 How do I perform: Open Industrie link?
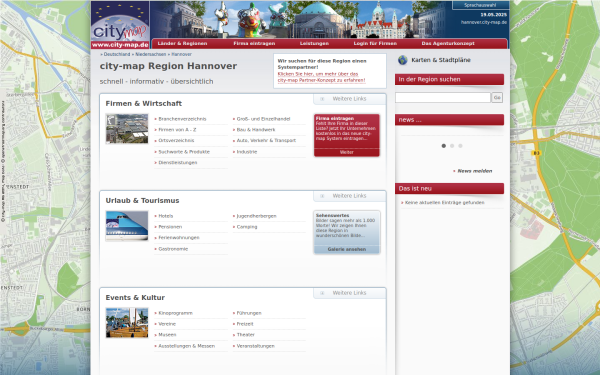pyautogui.click(x=247, y=152)
